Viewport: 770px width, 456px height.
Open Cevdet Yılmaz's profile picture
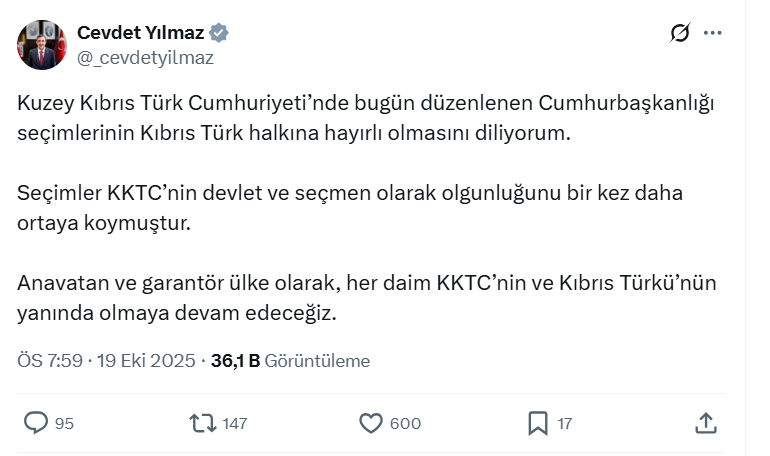[41, 44]
